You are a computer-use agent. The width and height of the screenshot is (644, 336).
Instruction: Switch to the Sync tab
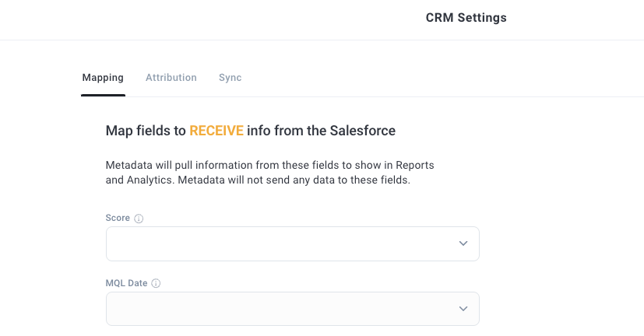coord(230,78)
